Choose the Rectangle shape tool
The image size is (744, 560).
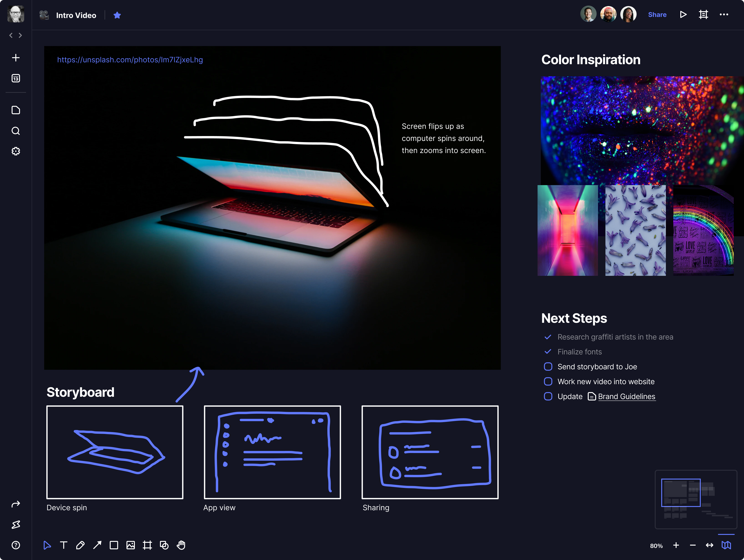[x=114, y=545]
